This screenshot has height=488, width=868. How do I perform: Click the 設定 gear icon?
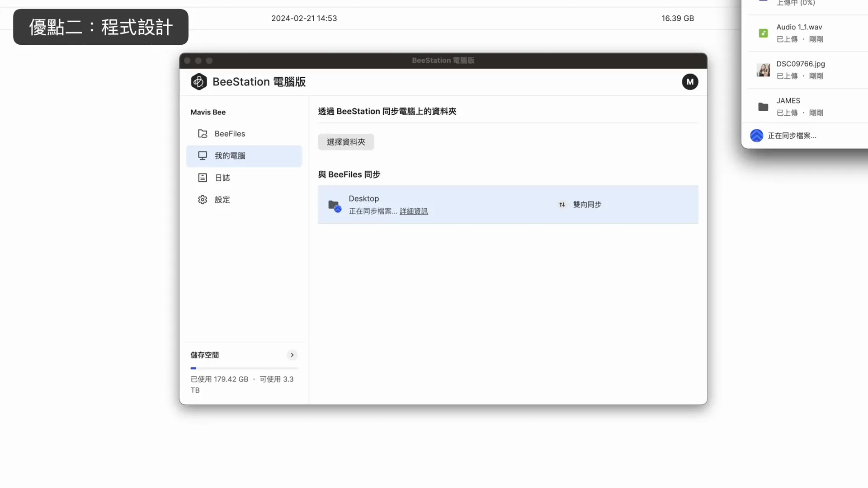tap(203, 200)
